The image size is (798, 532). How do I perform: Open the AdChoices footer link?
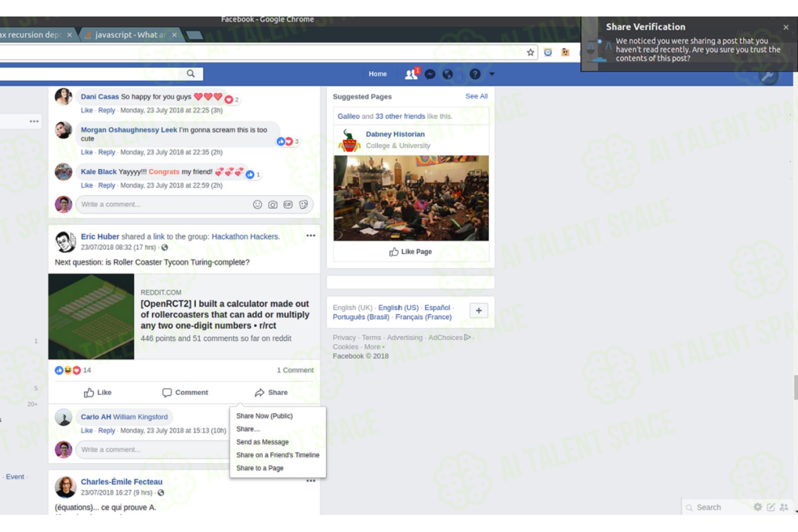tap(450, 337)
